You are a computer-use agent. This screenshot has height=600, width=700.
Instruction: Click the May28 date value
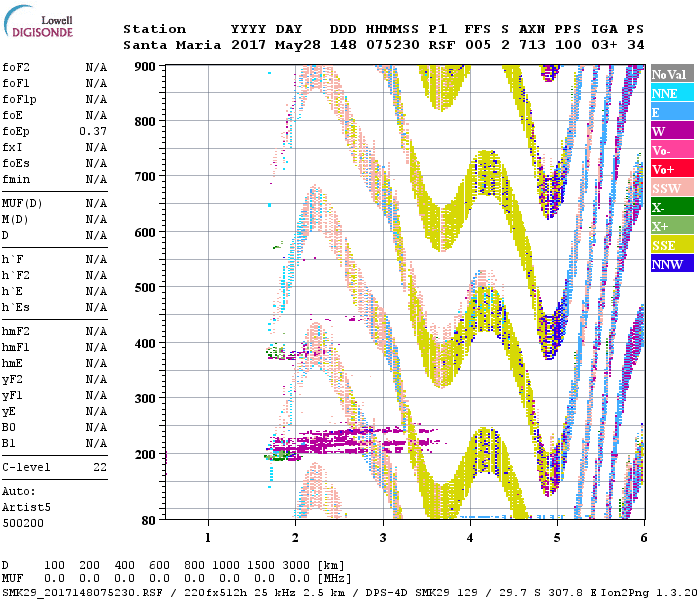click(x=298, y=45)
